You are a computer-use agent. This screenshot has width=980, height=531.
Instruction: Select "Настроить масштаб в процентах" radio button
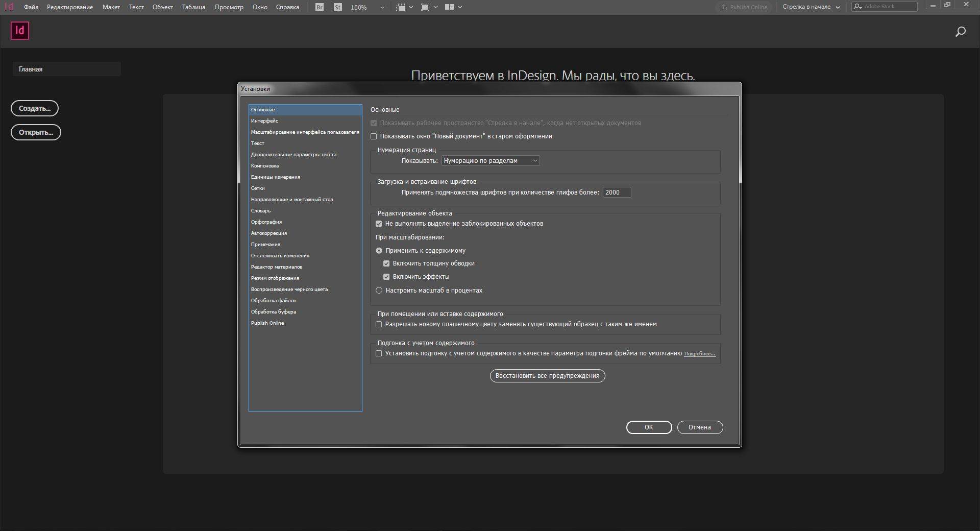[x=379, y=291]
